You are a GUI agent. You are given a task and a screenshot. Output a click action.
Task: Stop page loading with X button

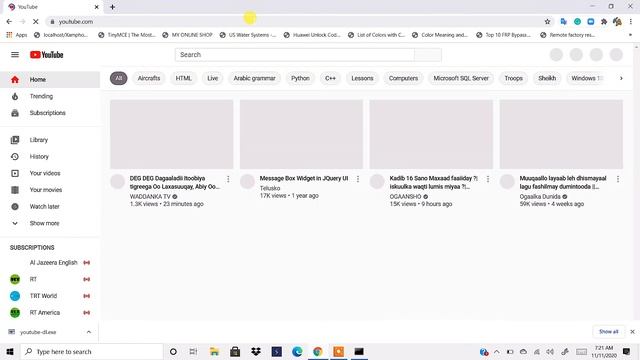pyautogui.click(x=36, y=22)
